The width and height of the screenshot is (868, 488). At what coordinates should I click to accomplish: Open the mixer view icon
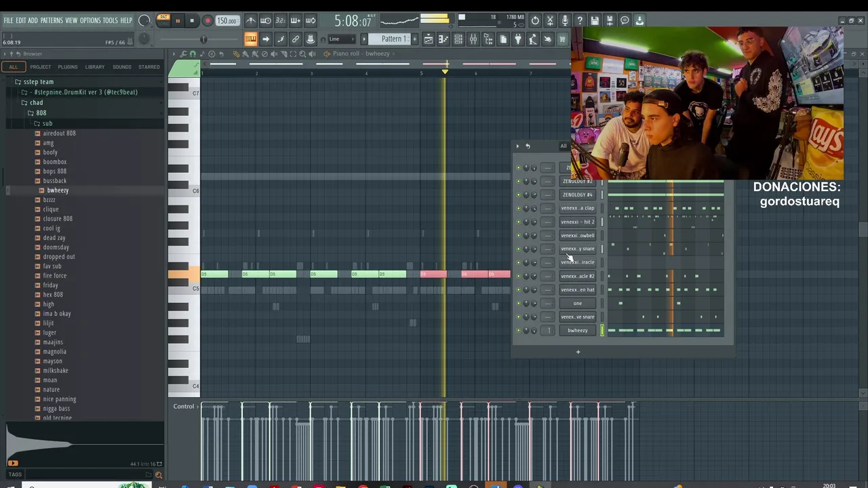click(473, 39)
